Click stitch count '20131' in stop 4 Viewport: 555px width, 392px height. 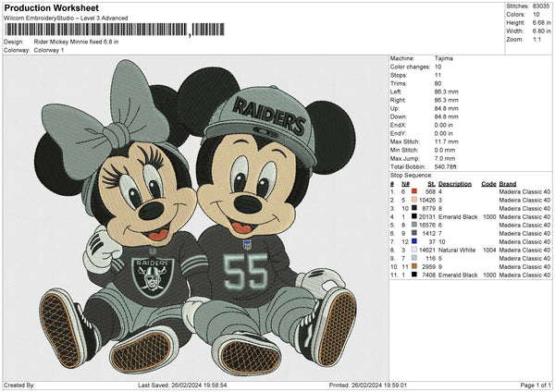pos(427,217)
